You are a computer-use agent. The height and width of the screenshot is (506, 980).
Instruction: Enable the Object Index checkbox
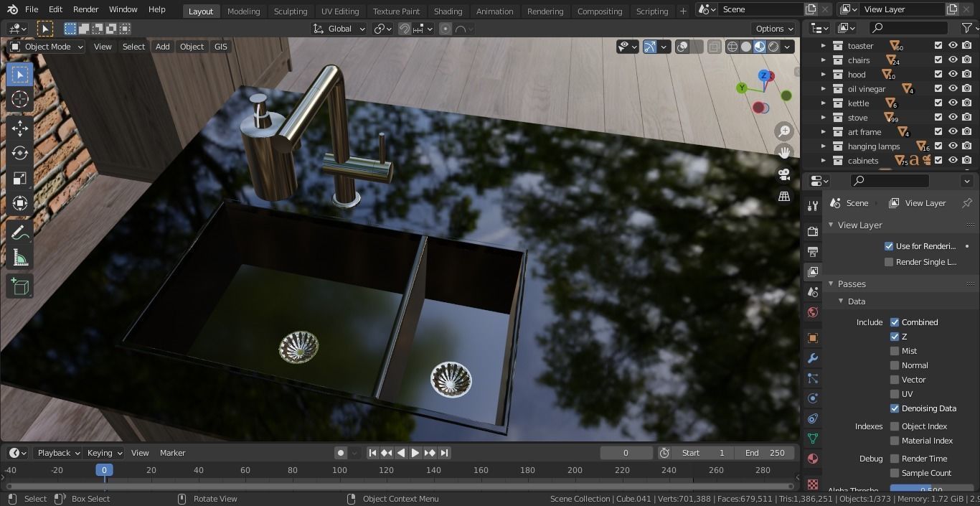(895, 426)
